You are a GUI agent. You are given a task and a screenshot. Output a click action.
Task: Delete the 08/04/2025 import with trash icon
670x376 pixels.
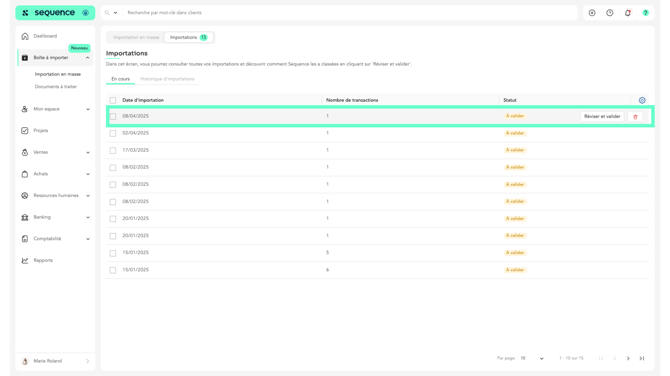point(635,117)
